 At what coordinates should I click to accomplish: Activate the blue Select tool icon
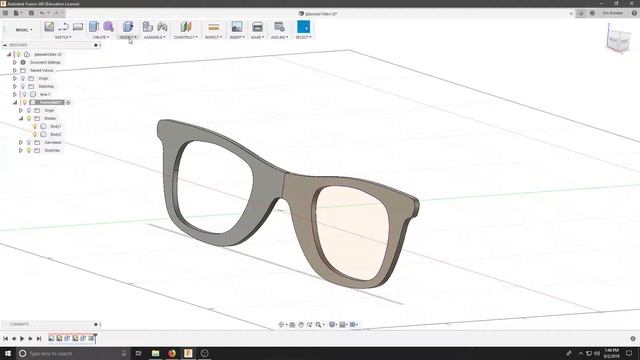click(x=303, y=27)
